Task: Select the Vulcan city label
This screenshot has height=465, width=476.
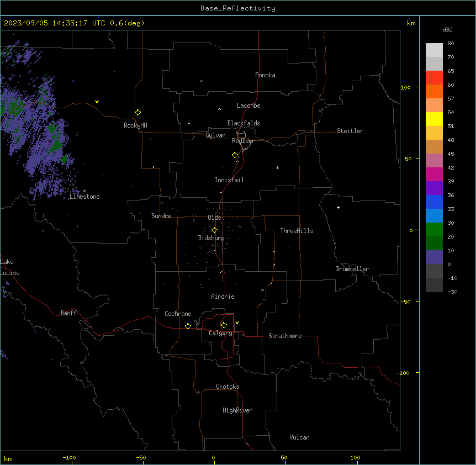Action: tap(299, 437)
